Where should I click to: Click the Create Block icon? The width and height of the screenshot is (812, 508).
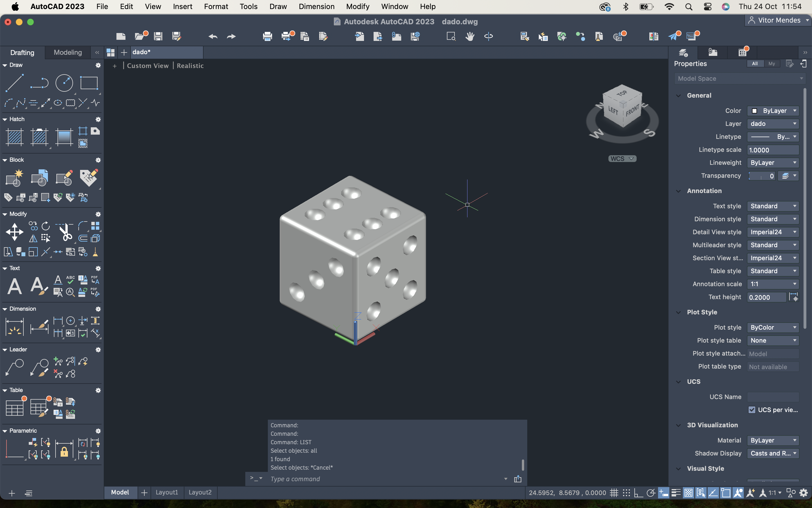tap(14, 178)
